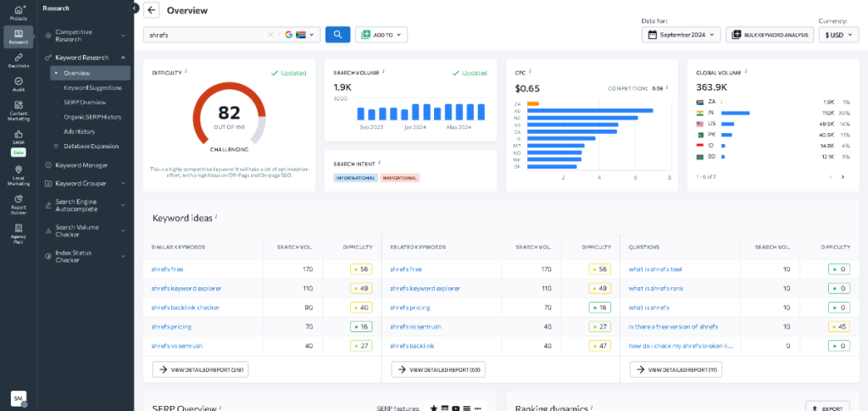This screenshot has width=868, height=411.
Task: Go to previous page in Global Volume card
Action: [830, 177]
